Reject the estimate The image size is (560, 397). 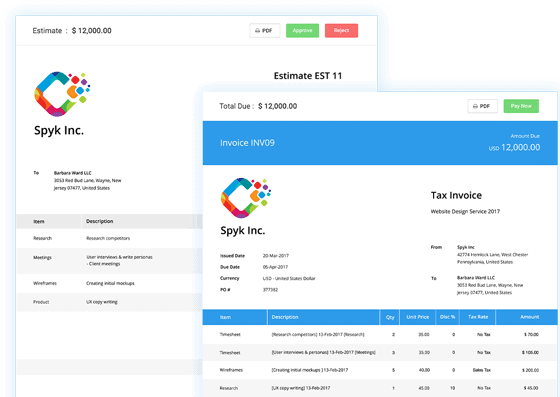[341, 31]
